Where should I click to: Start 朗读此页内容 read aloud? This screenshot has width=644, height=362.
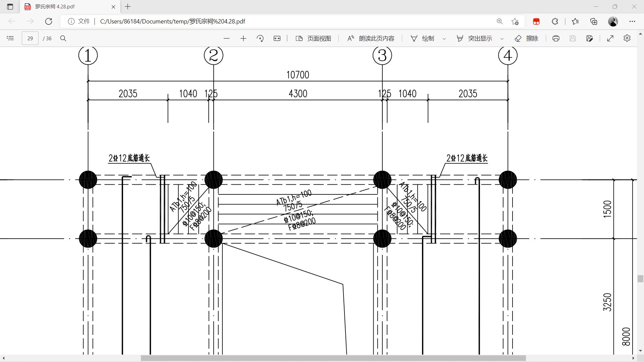[x=371, y=38]
